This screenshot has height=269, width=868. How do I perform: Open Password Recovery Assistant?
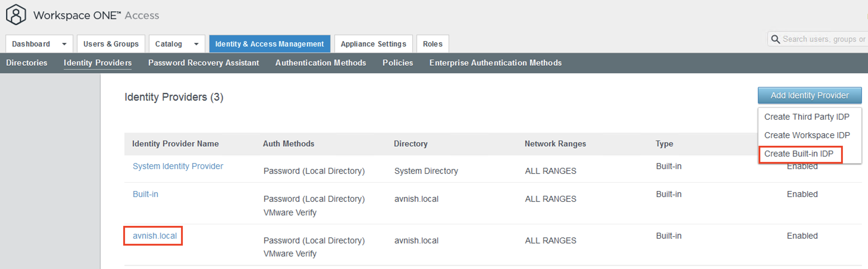tap(203, 63)
